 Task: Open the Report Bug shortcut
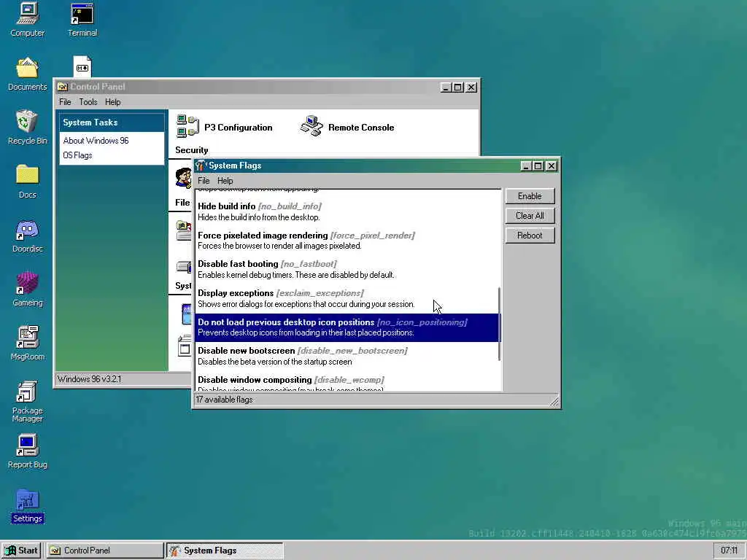point(27,451)
